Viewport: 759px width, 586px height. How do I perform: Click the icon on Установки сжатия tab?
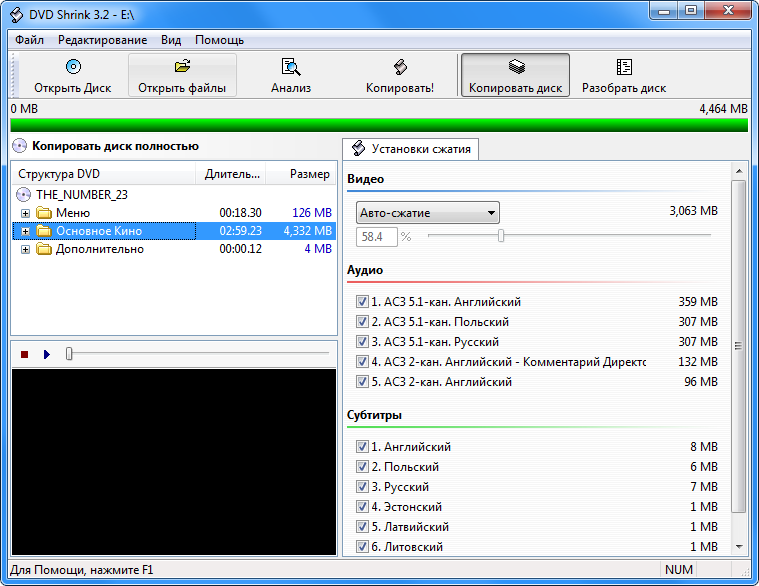point(358,149)
